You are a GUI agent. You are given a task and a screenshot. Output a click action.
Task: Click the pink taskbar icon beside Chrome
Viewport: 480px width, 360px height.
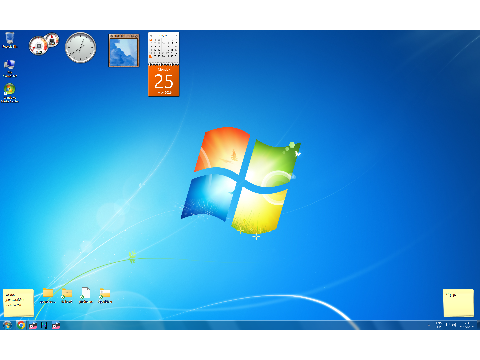pyautogui.click(x=33, y=325)
